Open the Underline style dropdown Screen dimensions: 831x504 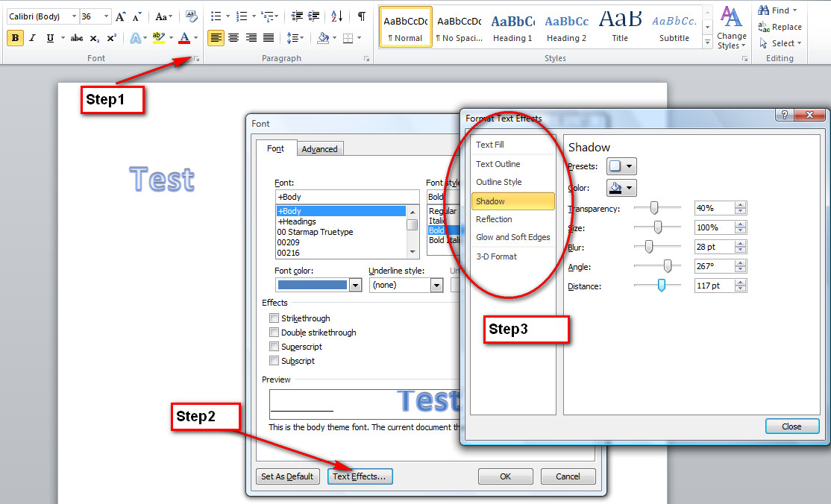(436, 285)
